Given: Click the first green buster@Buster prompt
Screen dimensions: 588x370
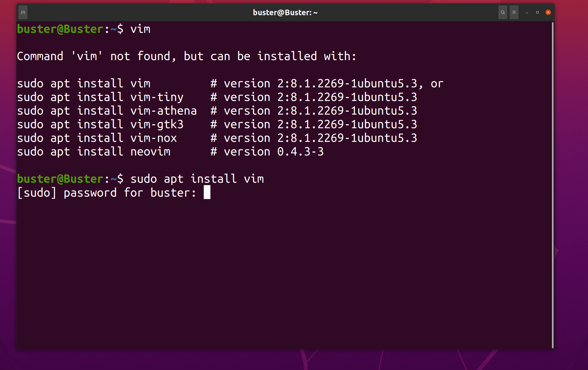Looking at the screenshot, I should [x=60, y=29].
